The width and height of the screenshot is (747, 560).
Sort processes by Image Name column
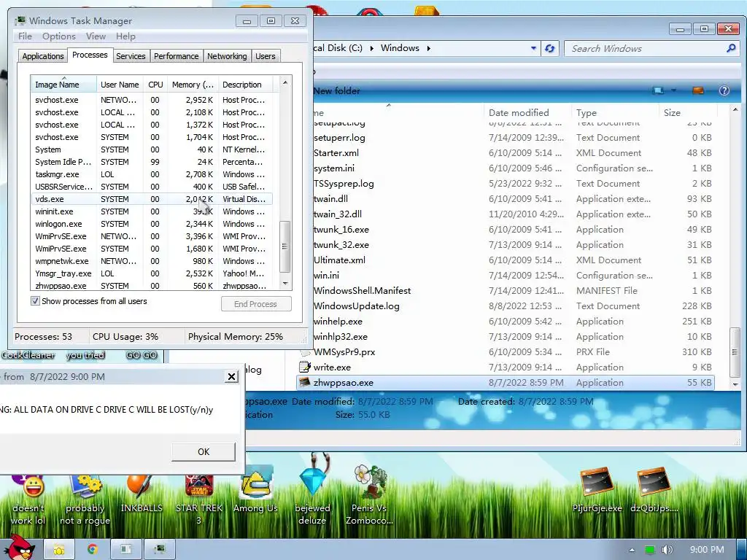pyautogui.click(x=63, y=85)
